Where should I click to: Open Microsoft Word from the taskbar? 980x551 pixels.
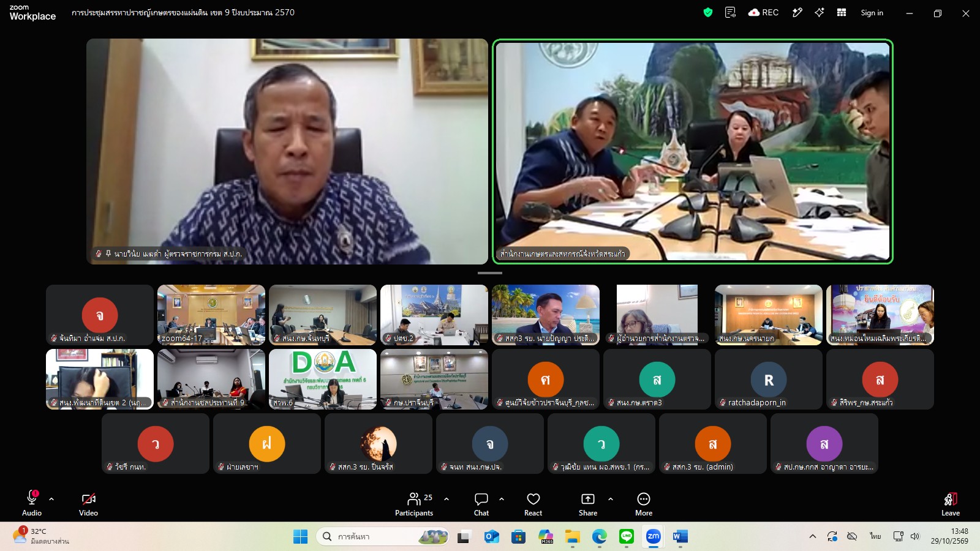pos(680,537)
